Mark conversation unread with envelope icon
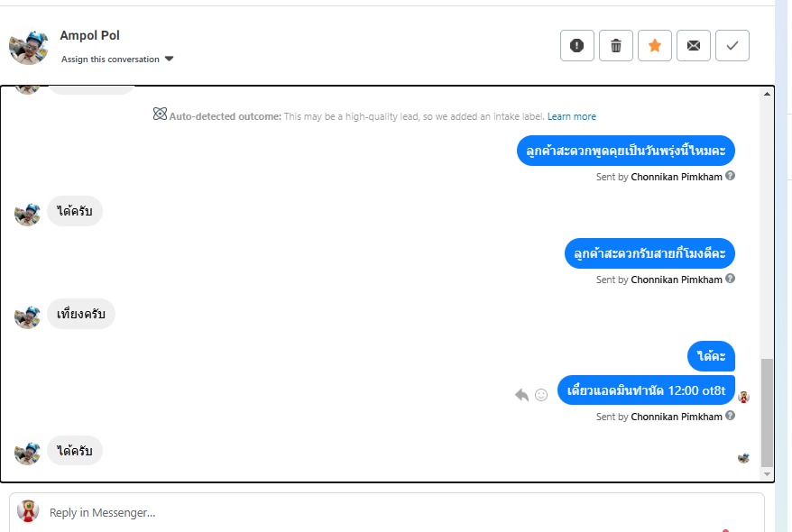 coord(694,46)
